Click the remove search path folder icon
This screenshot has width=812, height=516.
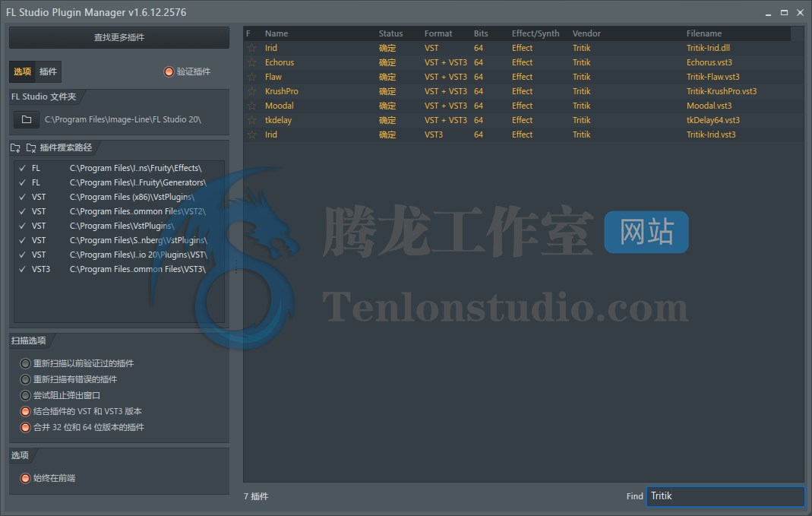tap(31, 148)
